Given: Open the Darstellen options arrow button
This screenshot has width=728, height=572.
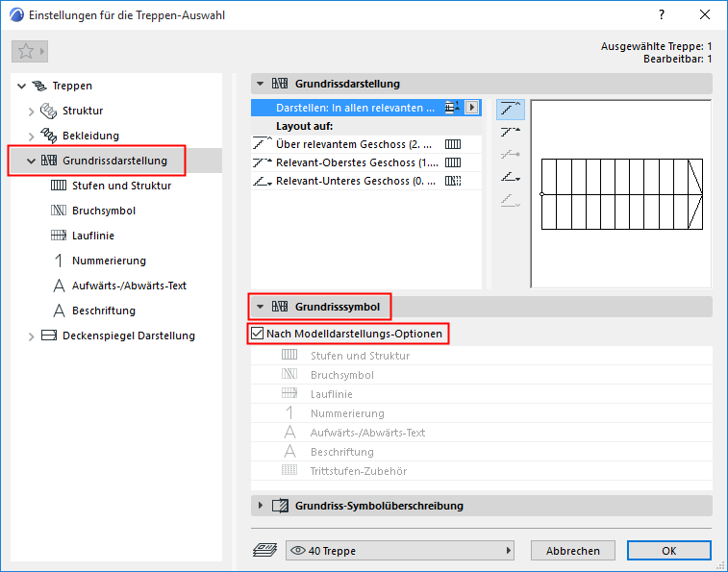Looking at the screenshot, I should click(472, 108).
